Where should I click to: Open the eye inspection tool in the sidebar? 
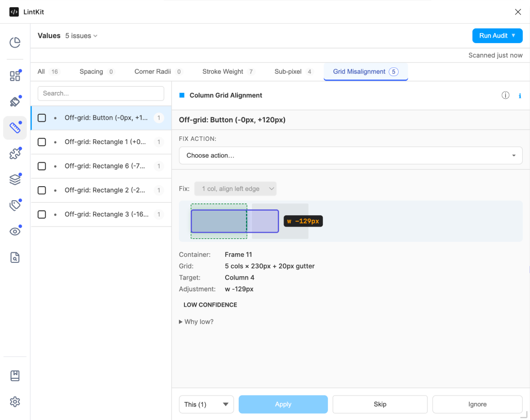[x=15, y=231]
